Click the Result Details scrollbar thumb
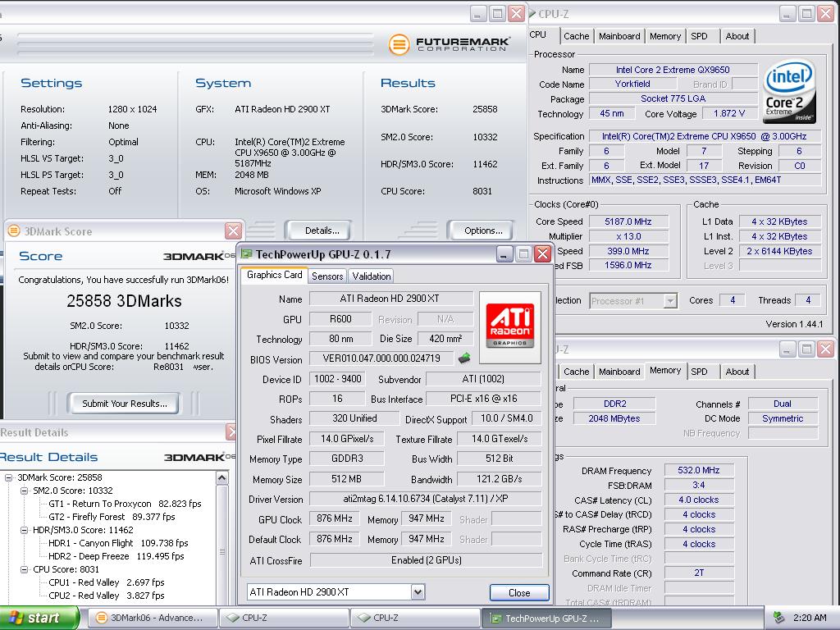 pyautogui.click(x=222, y=550)
